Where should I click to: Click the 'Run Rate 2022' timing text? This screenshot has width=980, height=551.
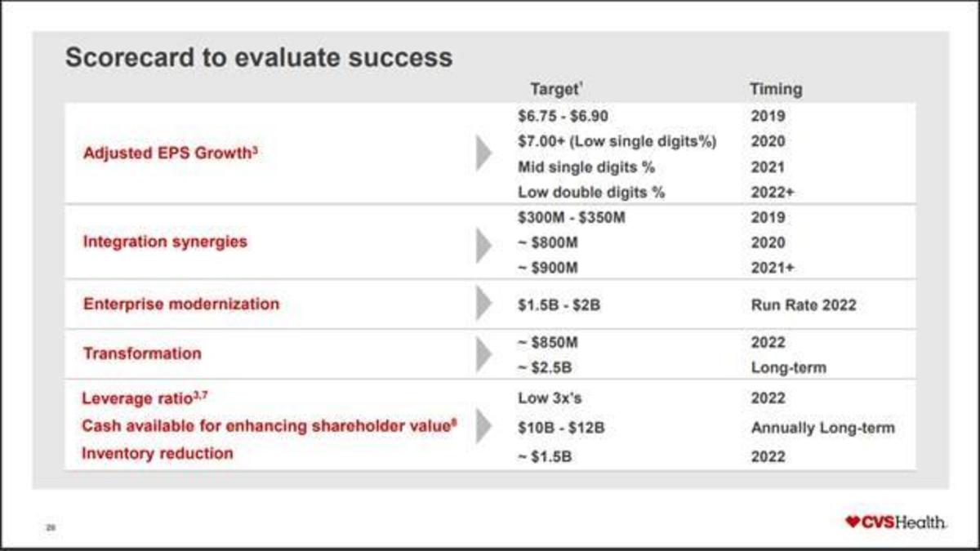click(x=804, y=305)
